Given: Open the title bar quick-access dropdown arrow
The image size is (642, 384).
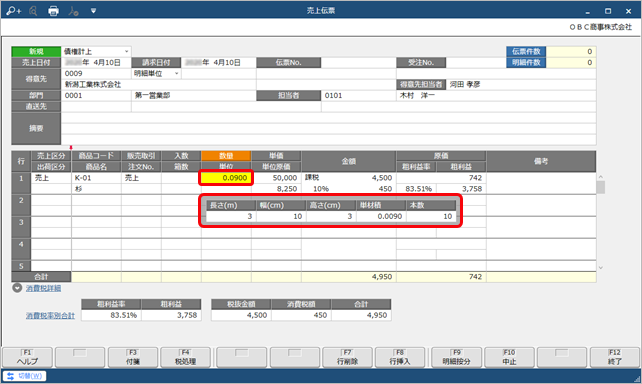Looking at the screenshot, I should point(93,11).
